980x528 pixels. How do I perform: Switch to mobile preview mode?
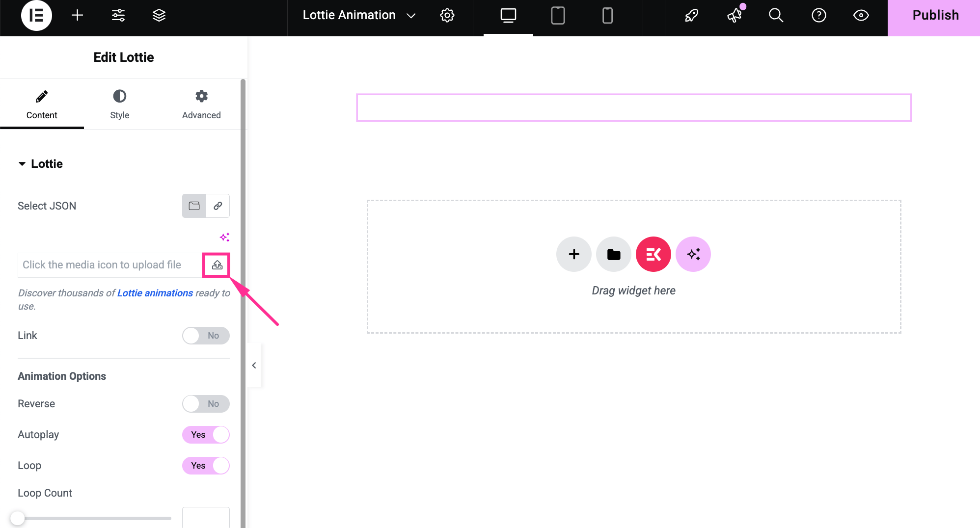point(607,15)
